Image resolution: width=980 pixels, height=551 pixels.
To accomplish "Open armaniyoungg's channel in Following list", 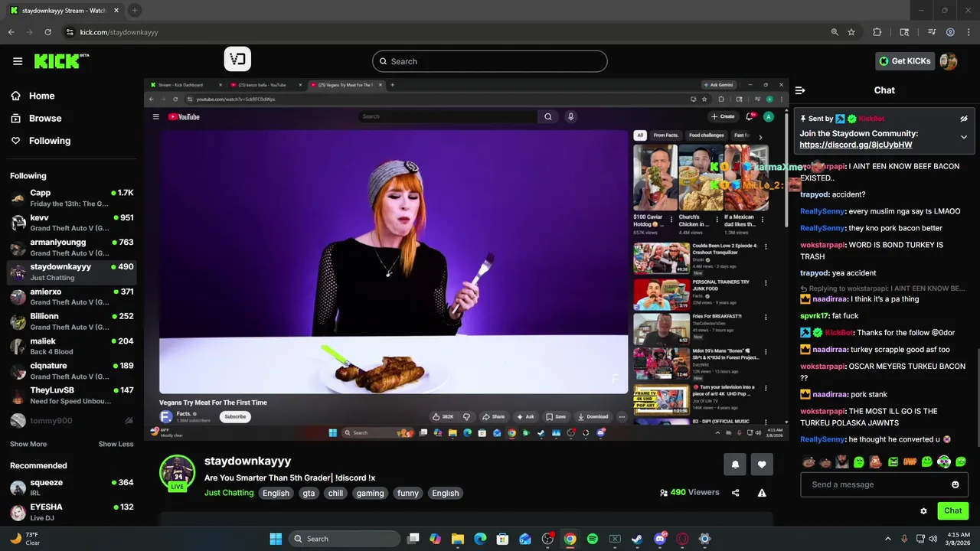I will click(72, 247).
